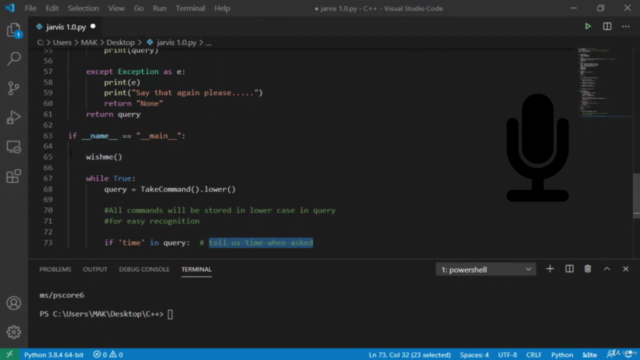Click the 'Say that again please' string
Screen dimensions: 640x360
[x=195, y=93]
